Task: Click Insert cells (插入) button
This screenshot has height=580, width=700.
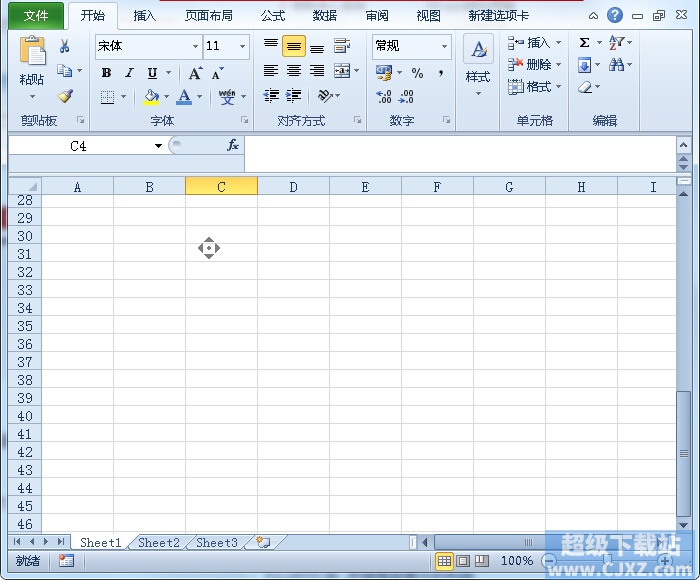Action: pyautogui.click(x=534, y=42)
